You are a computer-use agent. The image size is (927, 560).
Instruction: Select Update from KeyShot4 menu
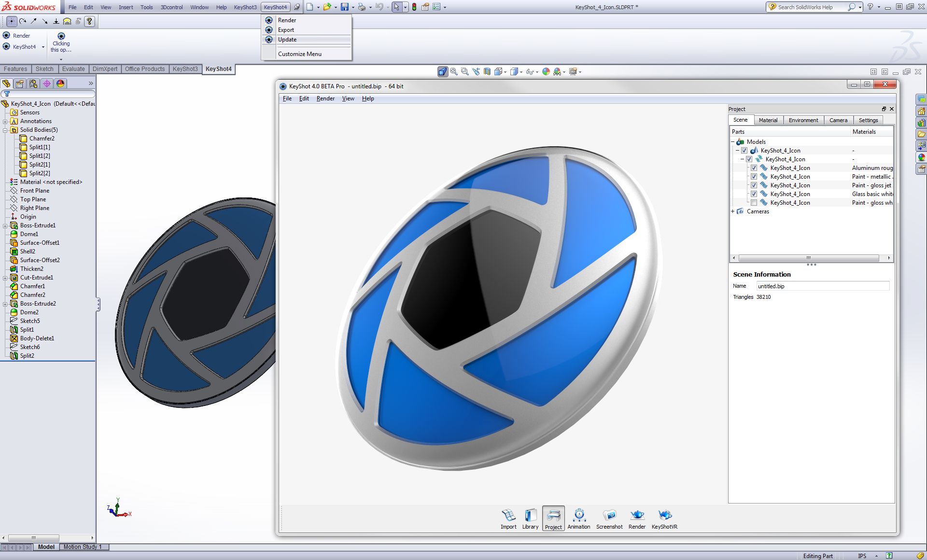click(x=286, y=39)
